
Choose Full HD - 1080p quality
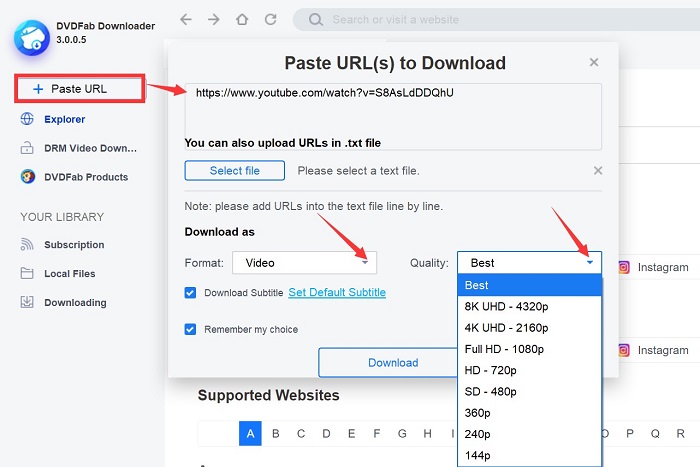tap(529, 349)
